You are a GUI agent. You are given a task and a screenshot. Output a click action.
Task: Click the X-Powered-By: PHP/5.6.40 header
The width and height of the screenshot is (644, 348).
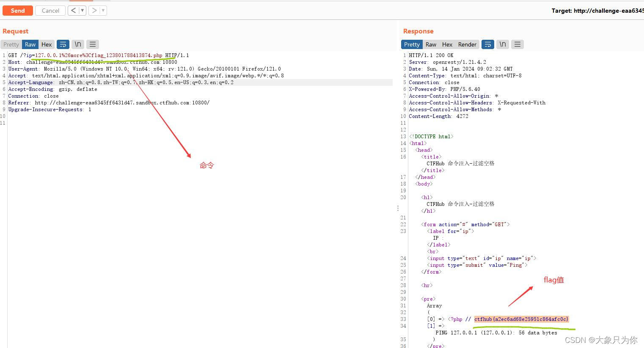[444, 89]
